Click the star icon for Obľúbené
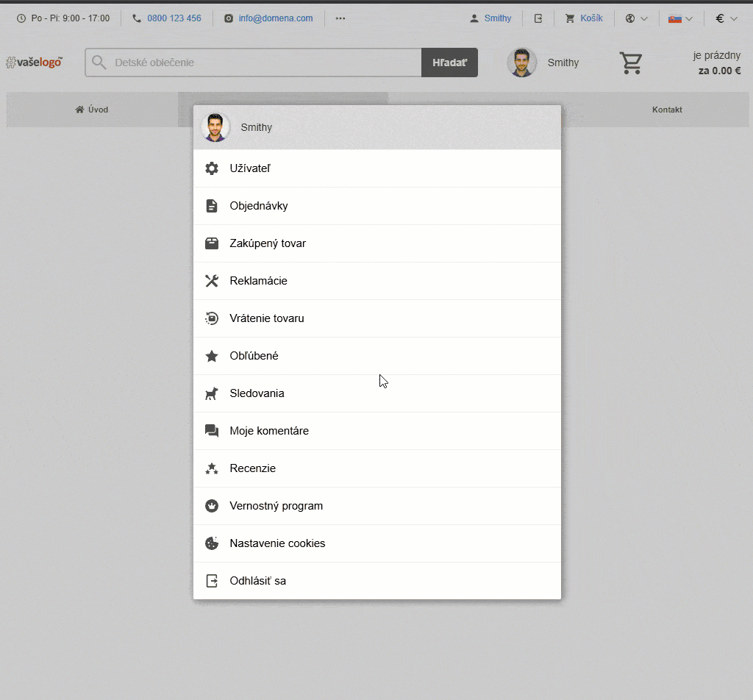The width and height of the screenshot is (753, 700). point(212,356)
